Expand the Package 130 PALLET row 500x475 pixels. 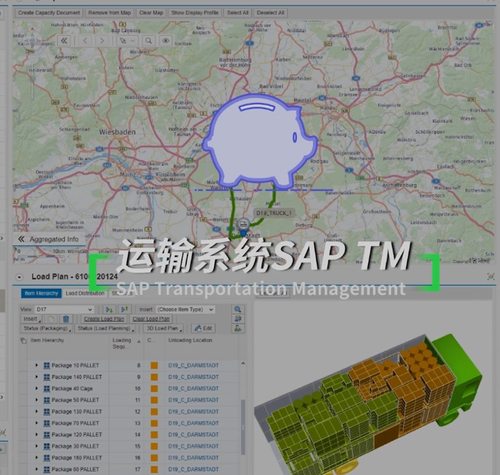[x=37, y=412]
